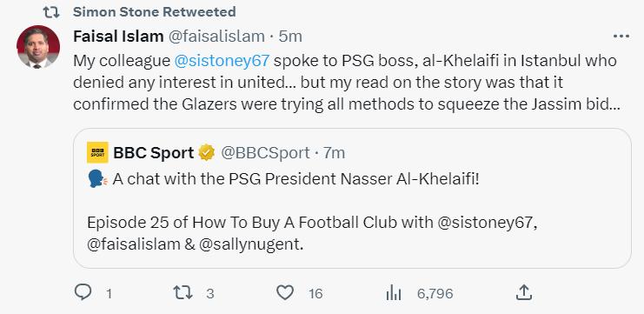644x314 pixels.
Task: Open the BBC Sport account name
Action: (x=154, y=153)
